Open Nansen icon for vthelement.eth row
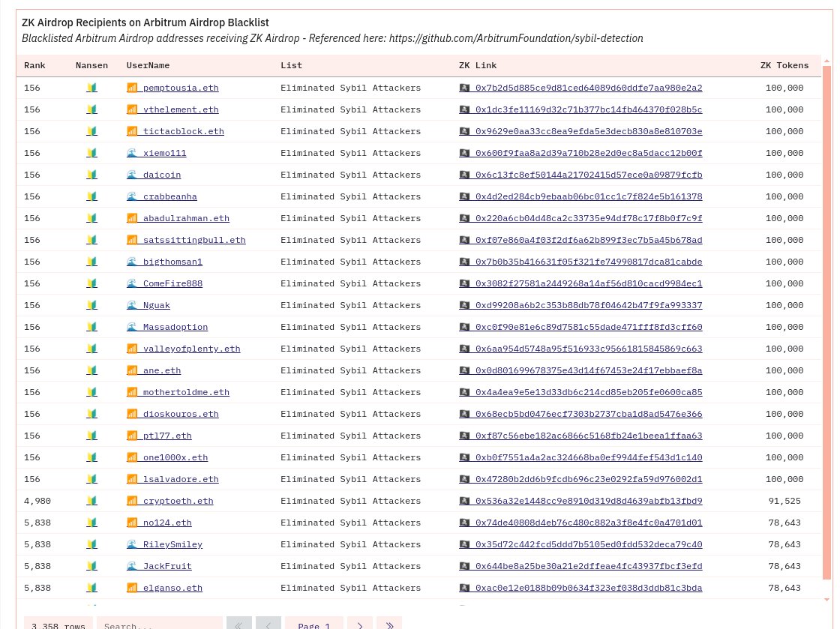 click(x=92, y=109)
